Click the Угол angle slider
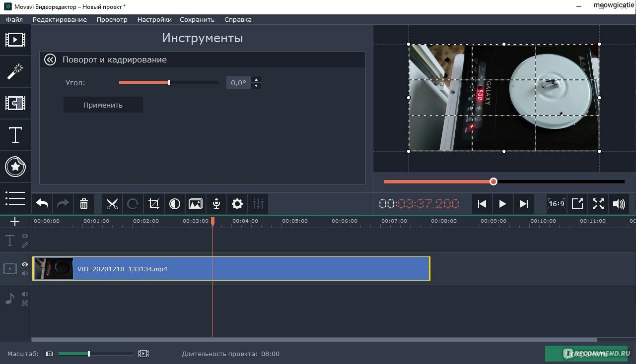The width and height of the screenshot is (636, 364). click(169, 82)
